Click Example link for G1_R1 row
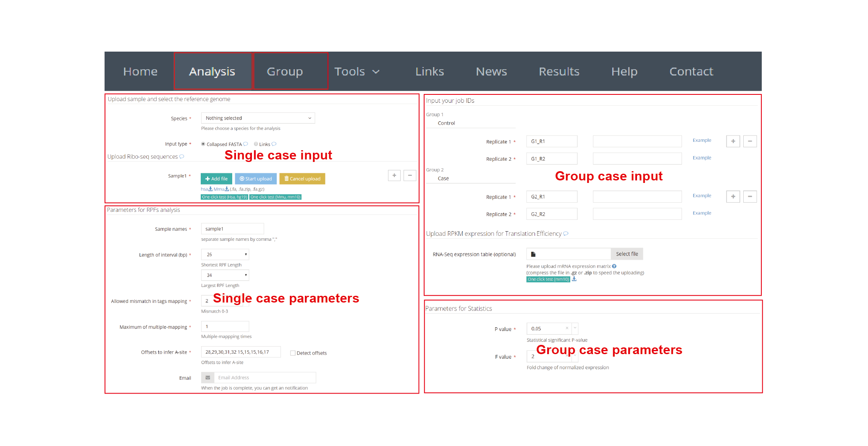 702,140
